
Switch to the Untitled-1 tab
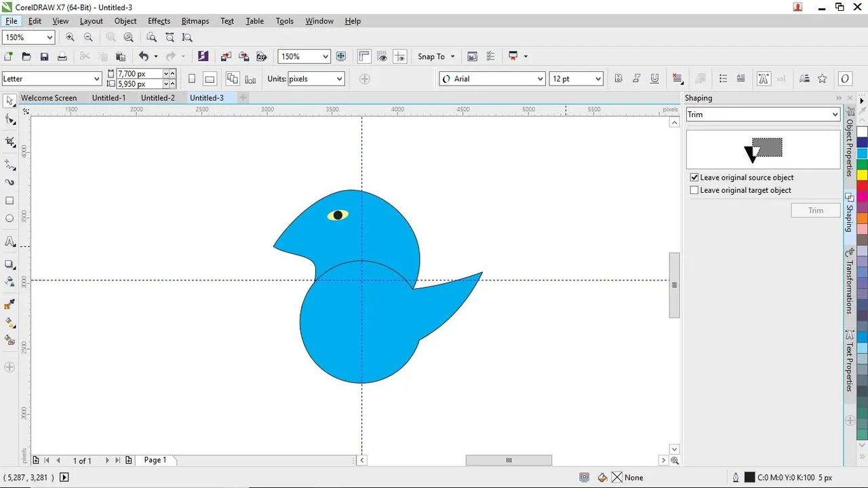coord(108,98)
